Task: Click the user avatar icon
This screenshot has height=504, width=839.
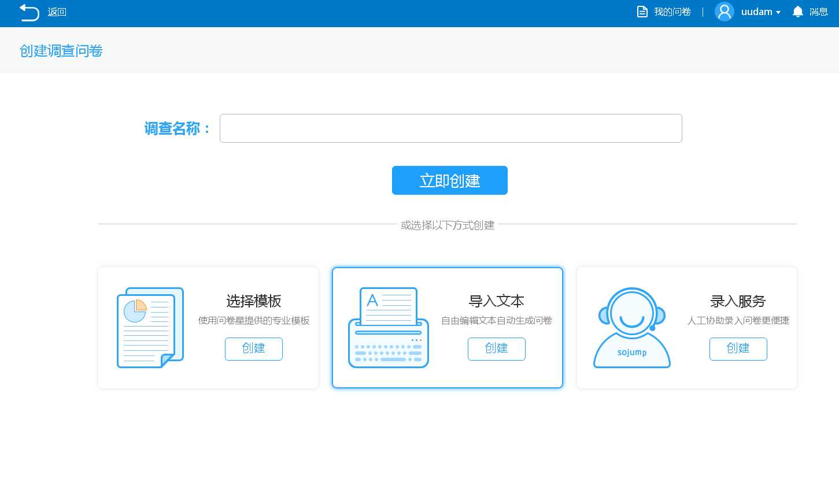Action: point(725,12)
